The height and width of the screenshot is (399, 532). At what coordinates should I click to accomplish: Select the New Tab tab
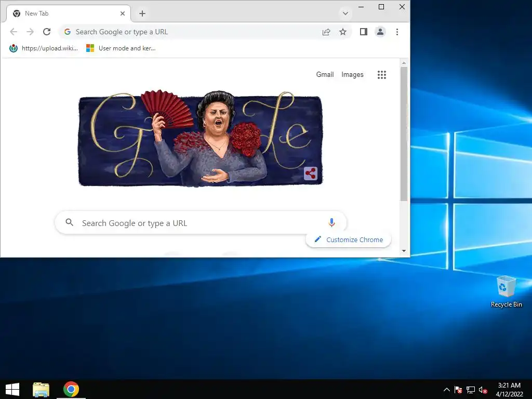tap(69, 14)
